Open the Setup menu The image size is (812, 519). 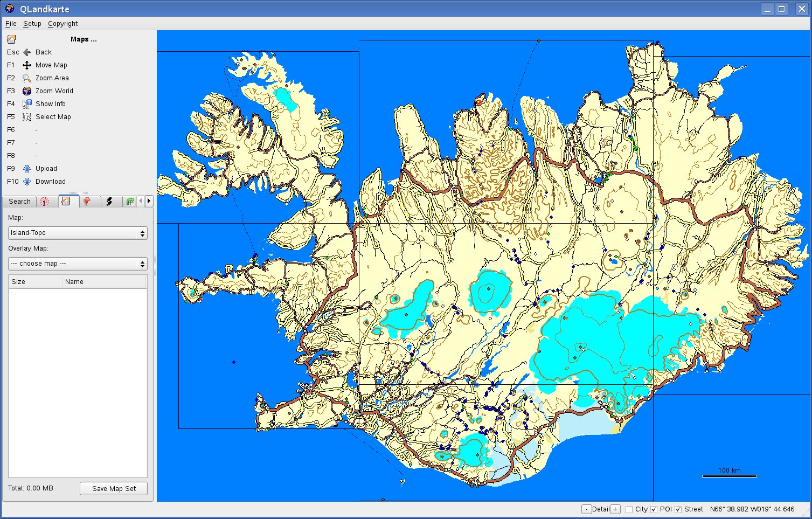[32, 24]
